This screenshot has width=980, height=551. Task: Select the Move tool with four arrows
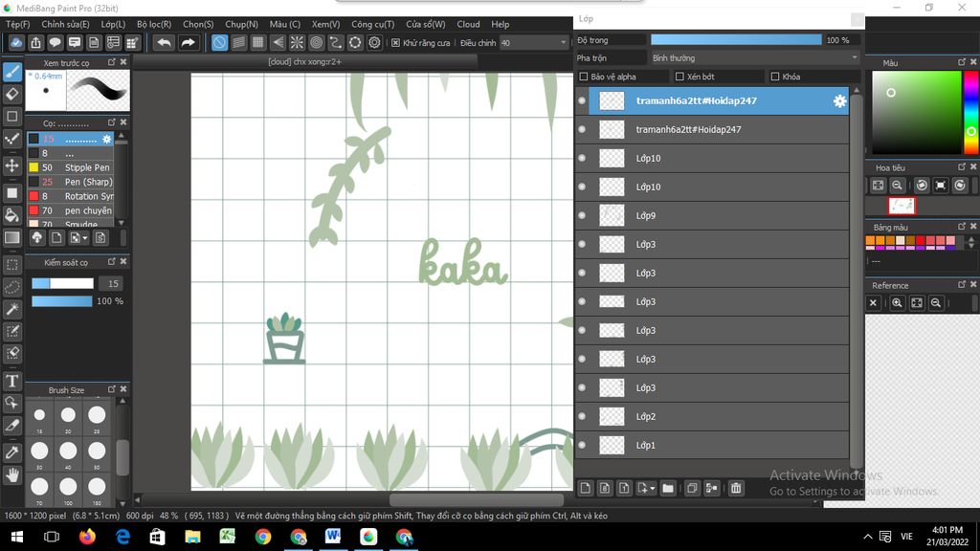[11, 165]
